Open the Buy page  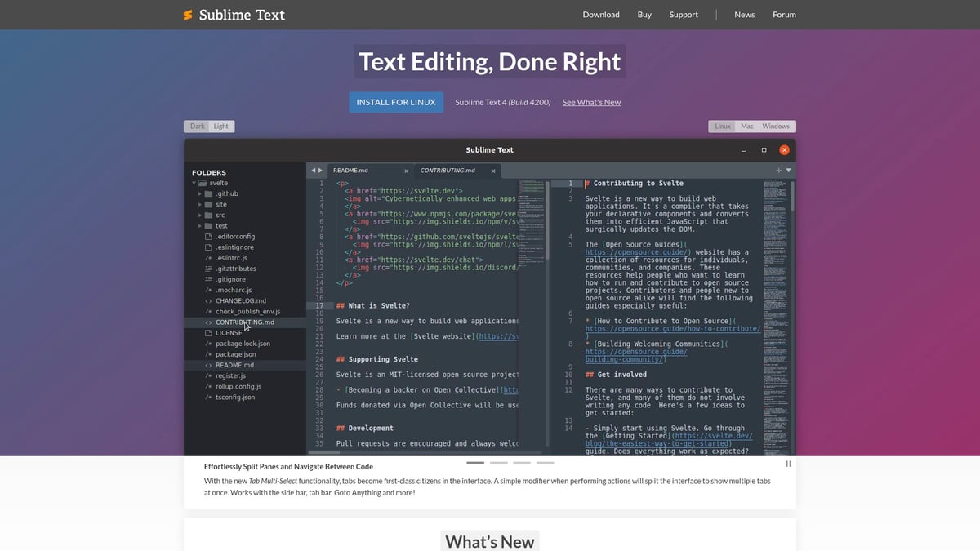click(x=644, y=15)
